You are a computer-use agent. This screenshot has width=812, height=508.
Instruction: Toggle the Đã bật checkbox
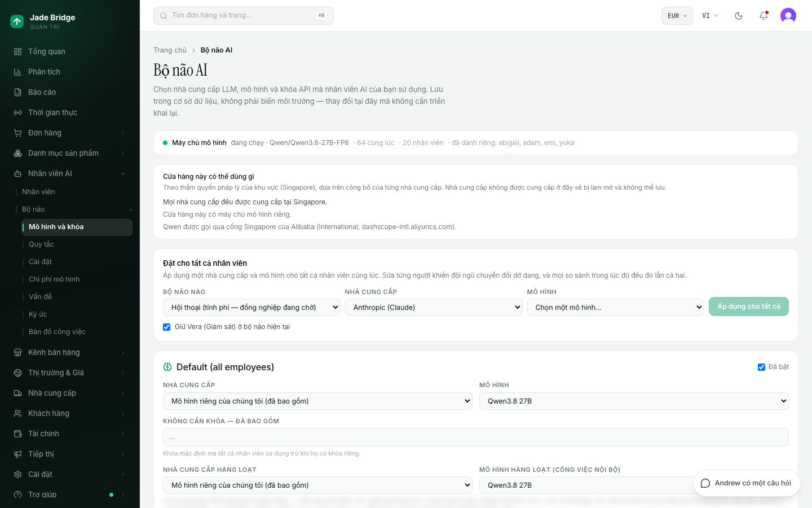(x=761, y=367)
